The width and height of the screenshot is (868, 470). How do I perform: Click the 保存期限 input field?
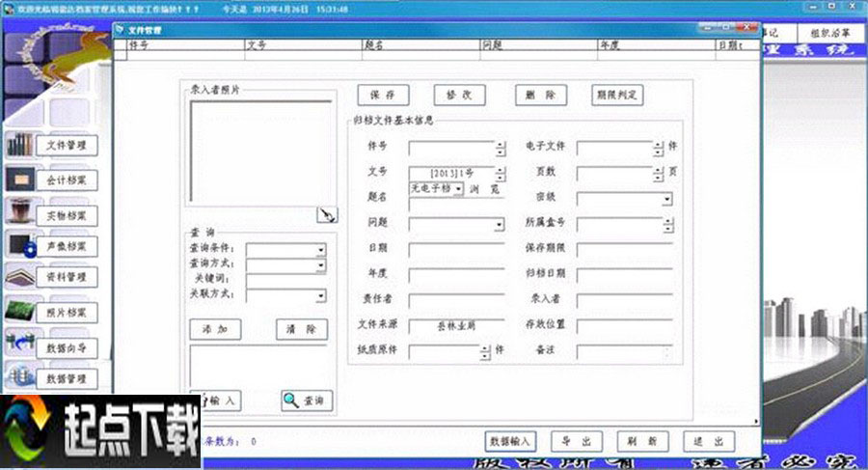tap(624, 250)
